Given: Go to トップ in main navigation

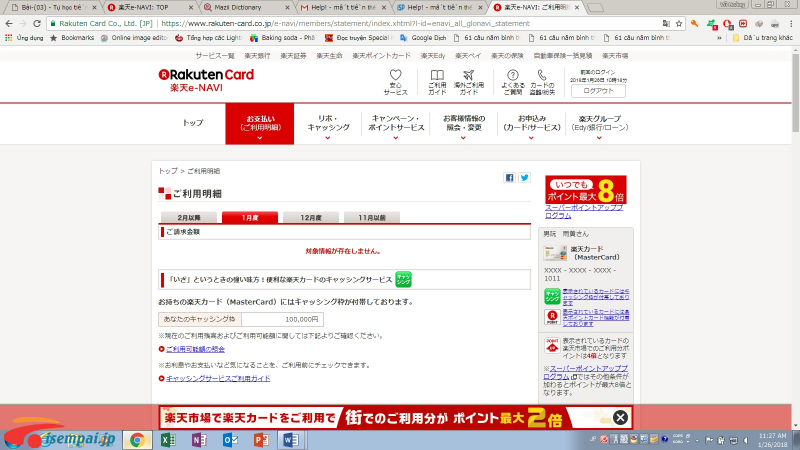Looking at the screenshot, I should click(193, 123).
